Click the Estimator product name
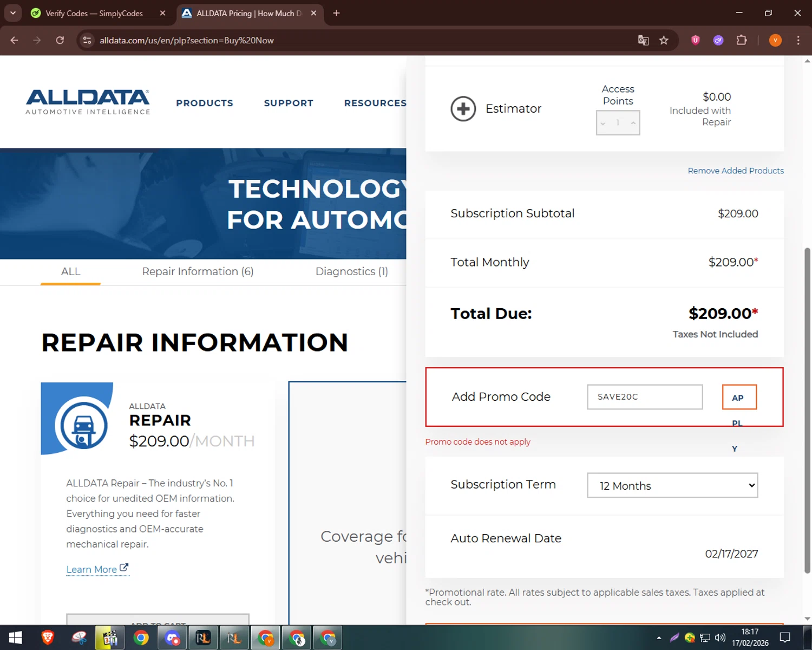The height and width of the screenshot is (650, 812). coord(513,108)
